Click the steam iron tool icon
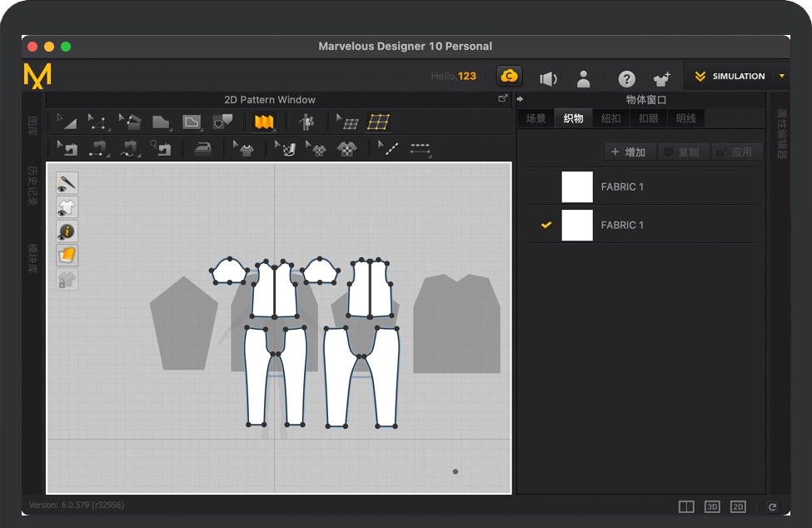Screen dimensions: 812x528 pyautogui.click(x=202, y=149)
